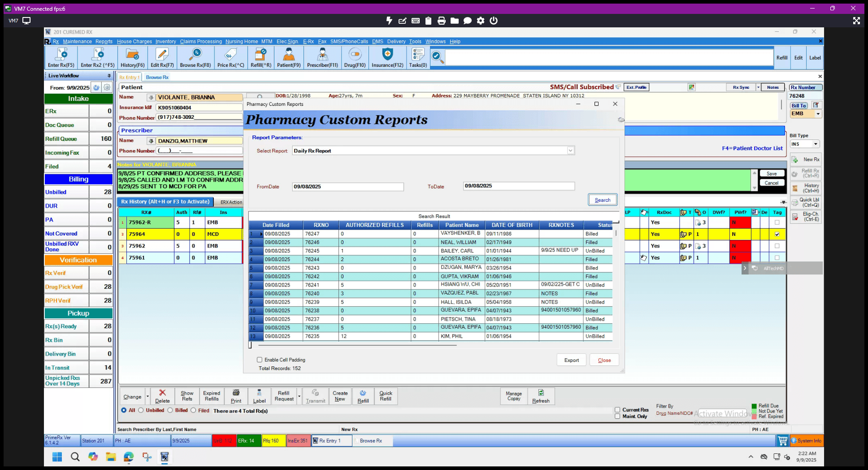Open the Rx Sync dropdown arrow
The height and width of the screenshot is (470, 868).
point(758,87)
